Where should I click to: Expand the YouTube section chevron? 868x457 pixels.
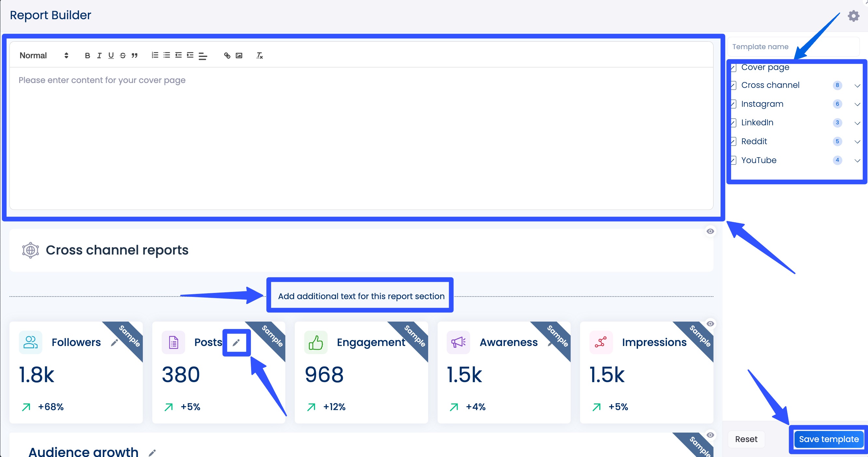click(857, 161)
